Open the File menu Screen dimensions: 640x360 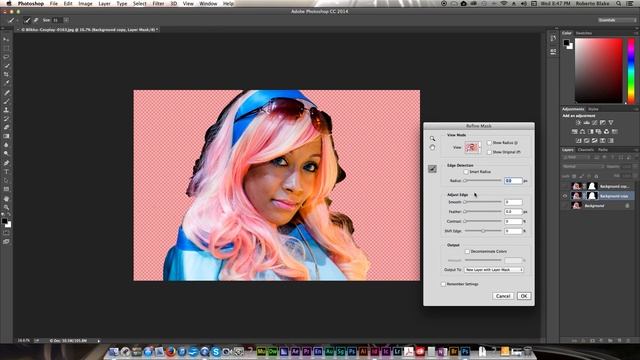tap(53, 4)
